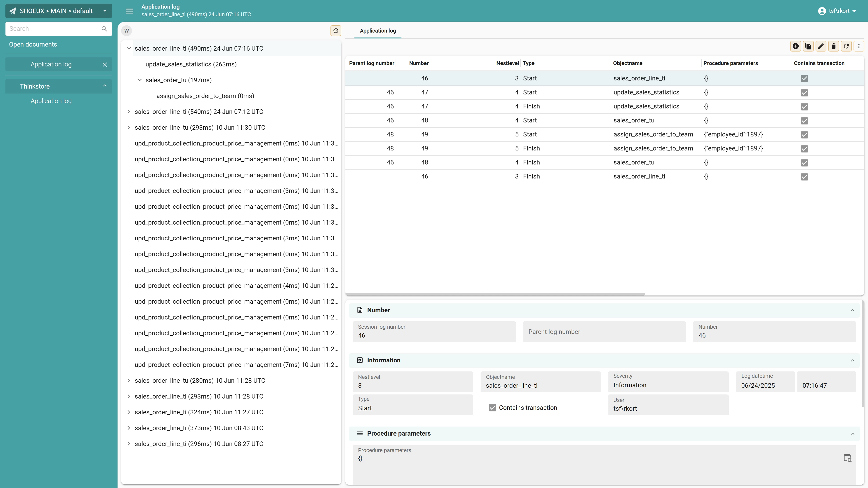868x488 pixels.
Task: Expand sales_order_line_tu (293ms) tree node
Action: pyautogui.click(x=129, y=127)
